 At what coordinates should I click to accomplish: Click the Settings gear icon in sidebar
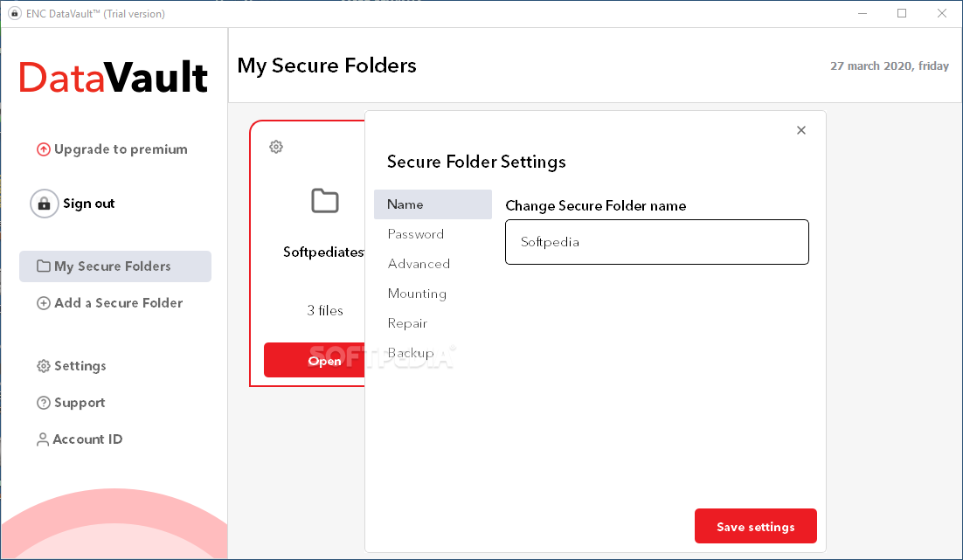pyautogui.click(x=44, y=366)
